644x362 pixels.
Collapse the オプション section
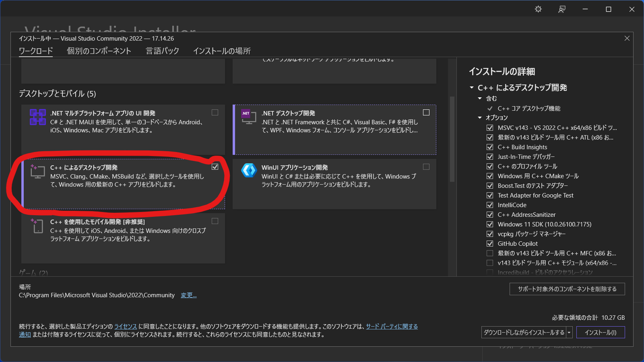(480, 118)
